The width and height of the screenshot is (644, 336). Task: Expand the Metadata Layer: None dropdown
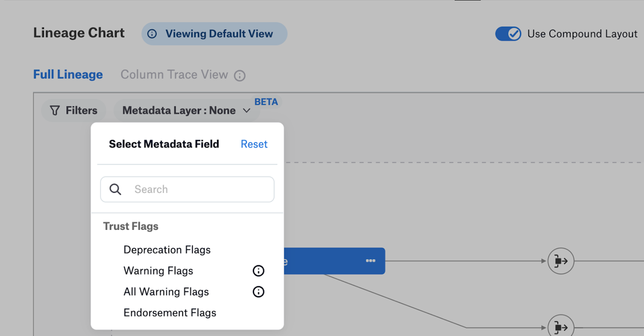(187, 110)
